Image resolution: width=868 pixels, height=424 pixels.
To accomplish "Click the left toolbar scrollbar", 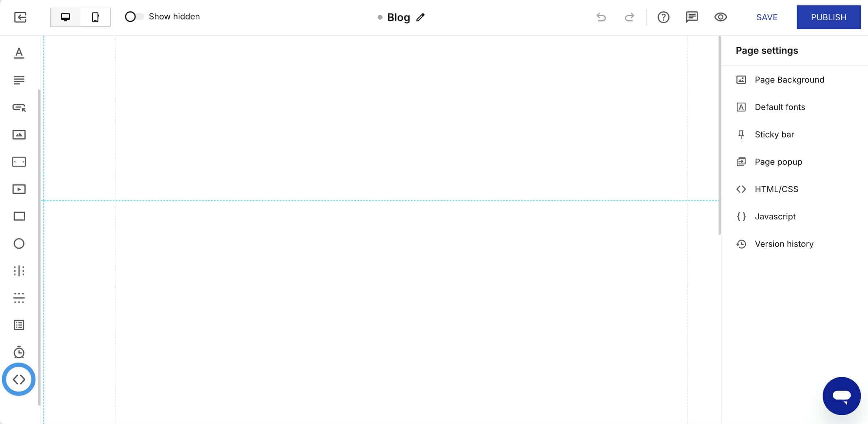I will point(39,248).
